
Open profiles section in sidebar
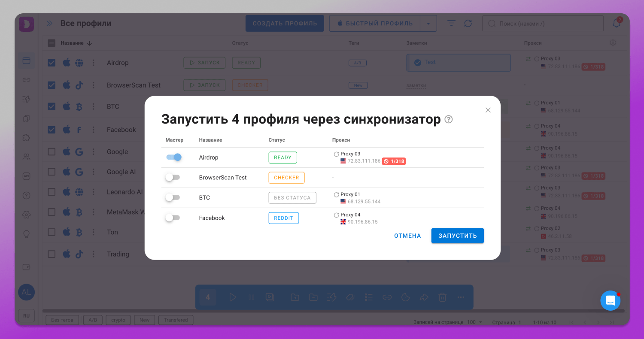[26, 61]
